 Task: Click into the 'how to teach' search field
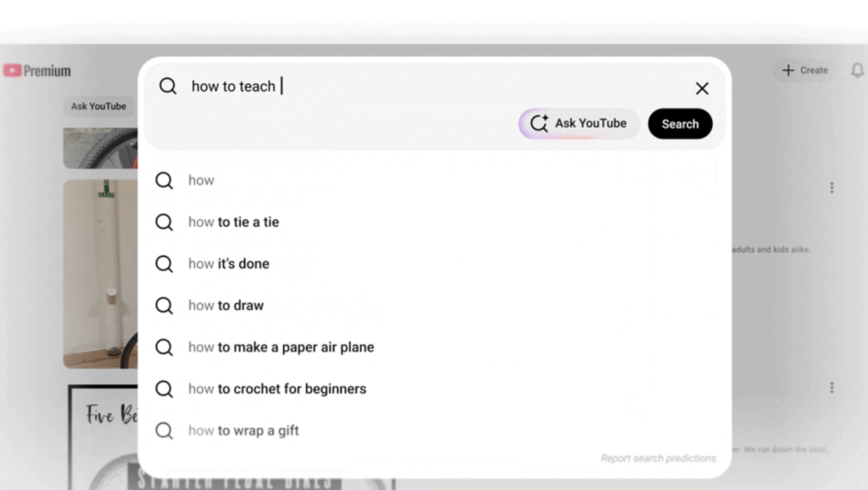click(437, 86)
